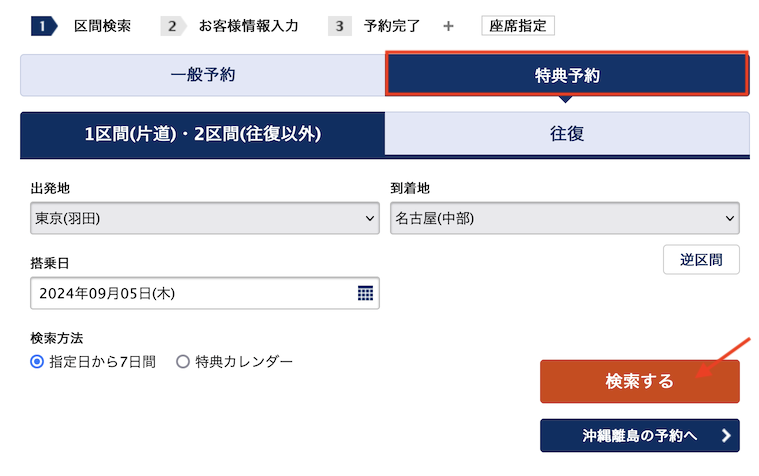Select the 1区間(片道)・2区間 tab
759x476 pixels.
(x=202, y=134)
